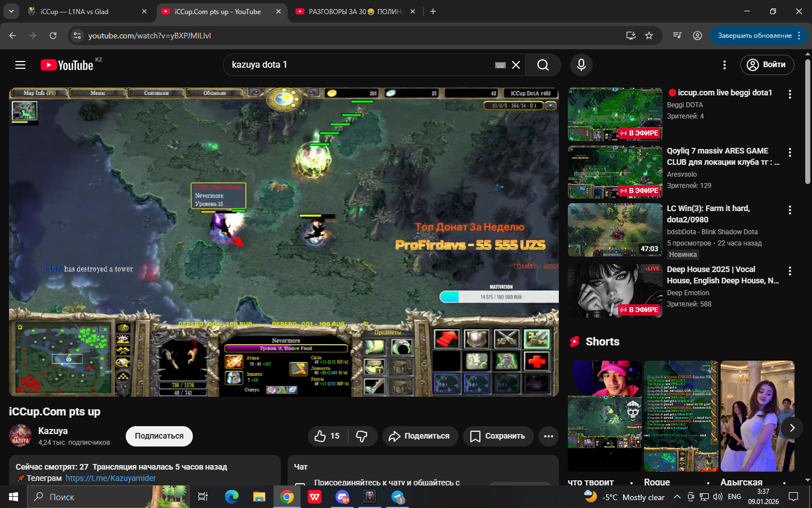812x508 pixels.
Task: Open a new browser tab
Action: pos(433,11)
